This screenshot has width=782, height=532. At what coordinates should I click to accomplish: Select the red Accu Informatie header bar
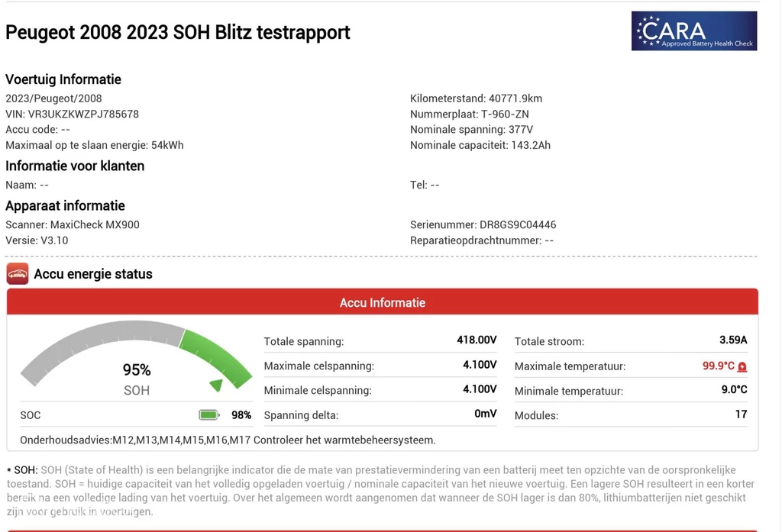(x=382, y=302)
